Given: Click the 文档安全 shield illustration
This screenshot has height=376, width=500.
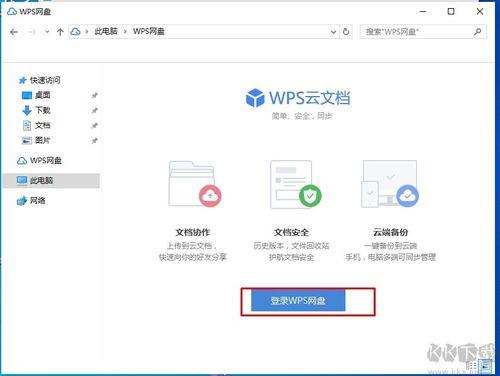Looking at the screenshot, I should [296, 184].
